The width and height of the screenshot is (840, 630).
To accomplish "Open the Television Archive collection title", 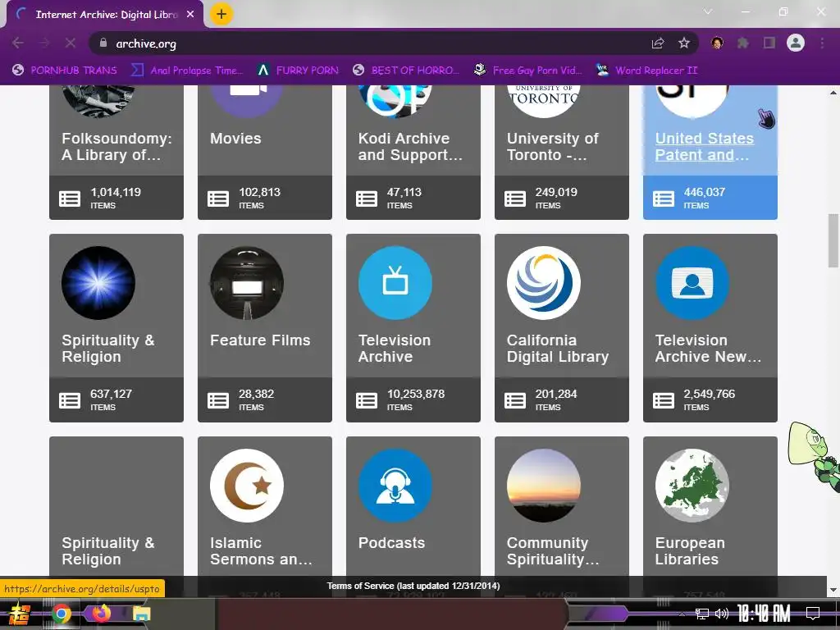I will tap(395, 348).
